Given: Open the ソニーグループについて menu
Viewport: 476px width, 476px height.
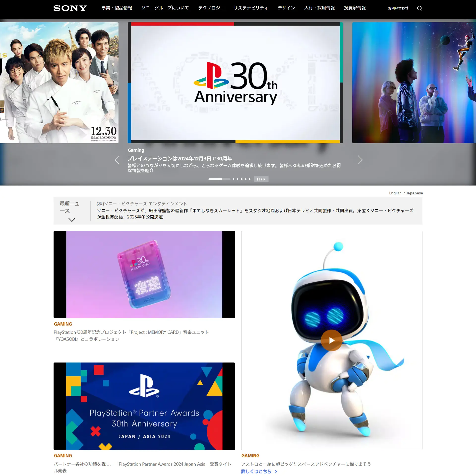Looking at the screenshot, I should [x=165, y=8].
